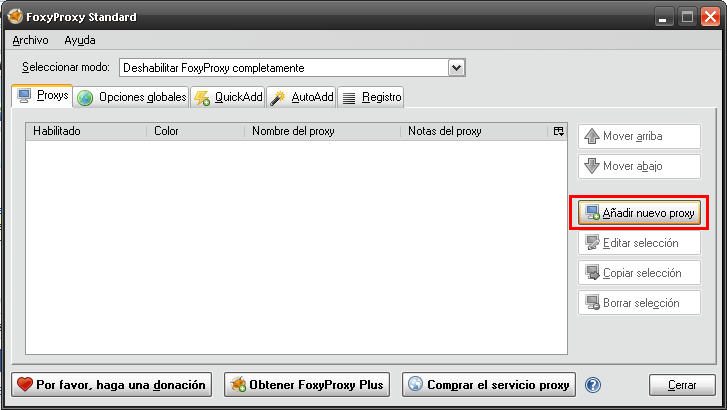Open the QuickAdd tab

[x=228, y=97]
